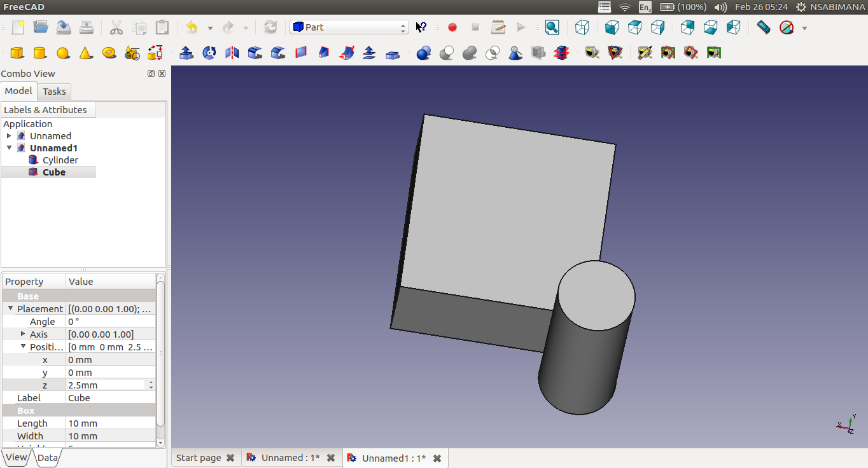Open the Part workbench selector dropdown
Viewport: 868px width, 468px height.
click(x=349, y=27)
